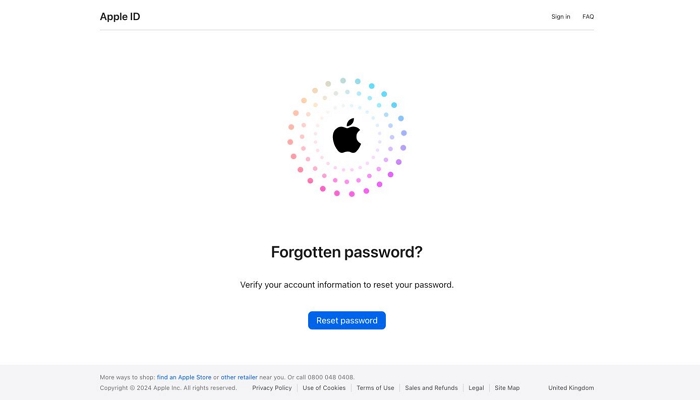The image size is (700, 400).
Task: Open the Terms of Use link
Action: click(375, 388)
